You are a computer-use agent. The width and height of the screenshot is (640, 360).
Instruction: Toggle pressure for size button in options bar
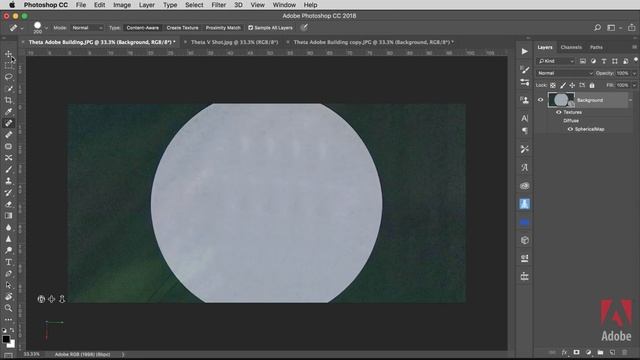[304, 28]
